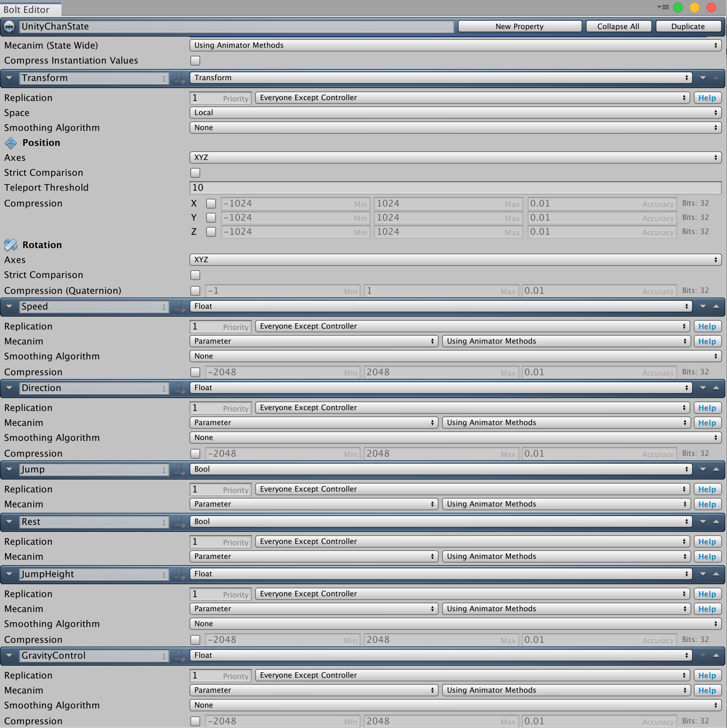This screenshot has height=728, width=727.
Task: Collapse the GravityControl property section
Action: tap(10, 655)
